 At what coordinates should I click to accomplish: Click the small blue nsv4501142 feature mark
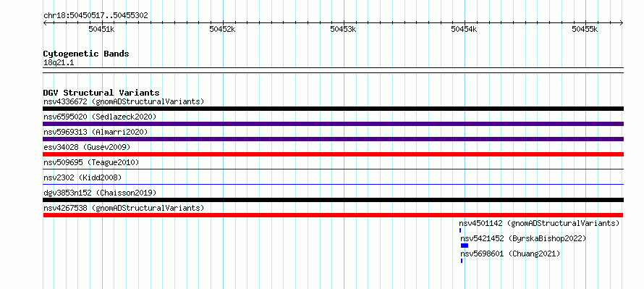(460, 230)
